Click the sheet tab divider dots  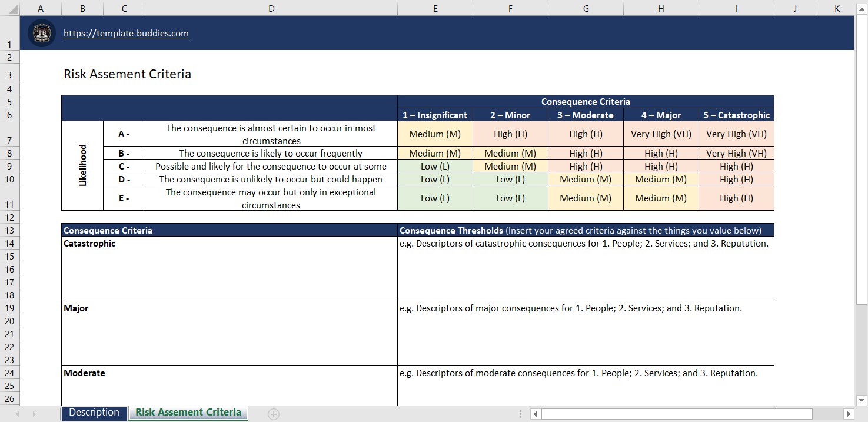520,413
